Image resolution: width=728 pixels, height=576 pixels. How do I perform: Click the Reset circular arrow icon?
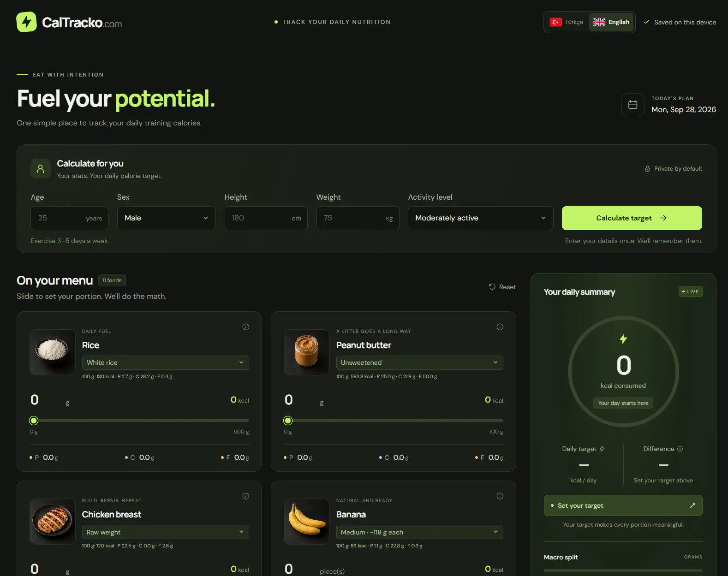click(x=492, y=286)
